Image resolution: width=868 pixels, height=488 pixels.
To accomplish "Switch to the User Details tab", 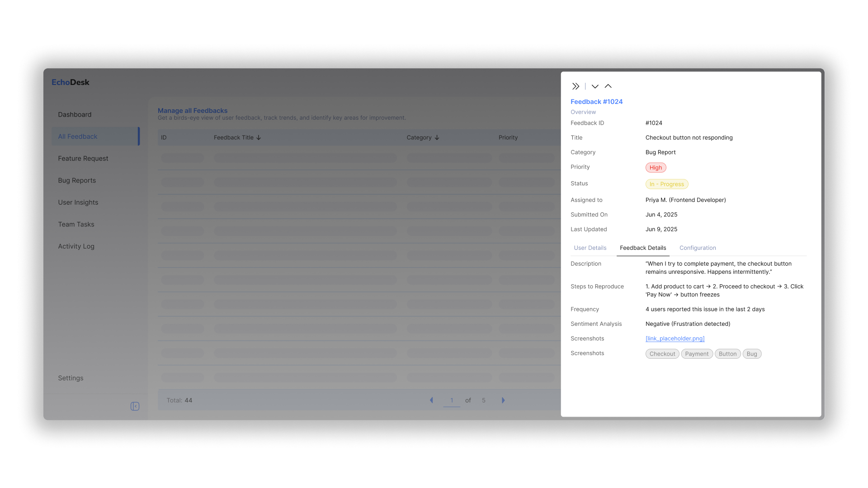I will (x=590, y=248).
